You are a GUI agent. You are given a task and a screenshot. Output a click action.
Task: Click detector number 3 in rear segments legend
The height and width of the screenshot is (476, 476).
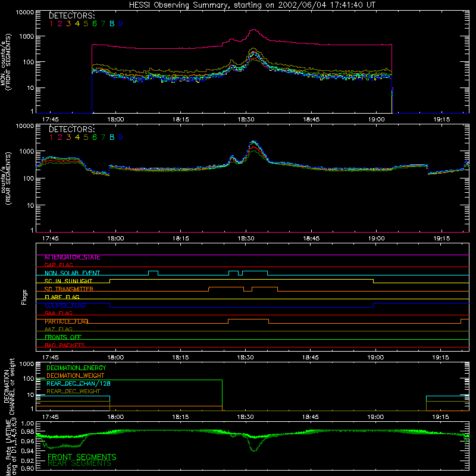[x=68, y=137]
